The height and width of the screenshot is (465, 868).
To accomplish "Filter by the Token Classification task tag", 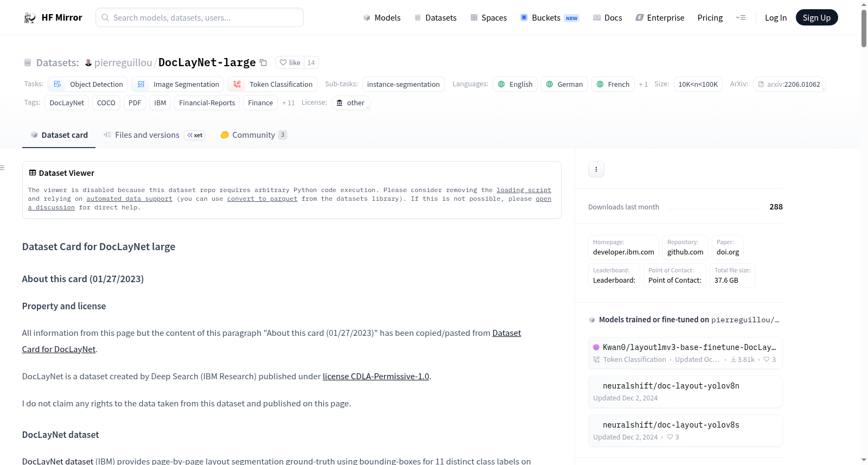I will pyautogui.click(x=272, y=84).
